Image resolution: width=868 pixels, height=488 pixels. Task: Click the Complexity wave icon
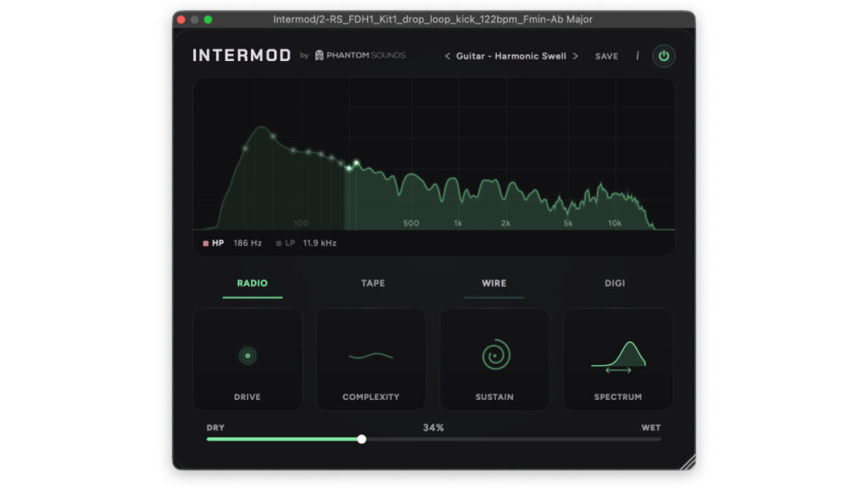(370, 356)
